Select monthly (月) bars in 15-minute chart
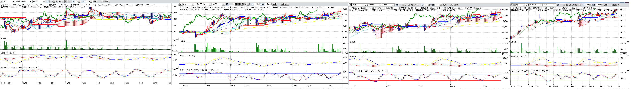This screenshot has height=102, width=644. coord(242,4)
